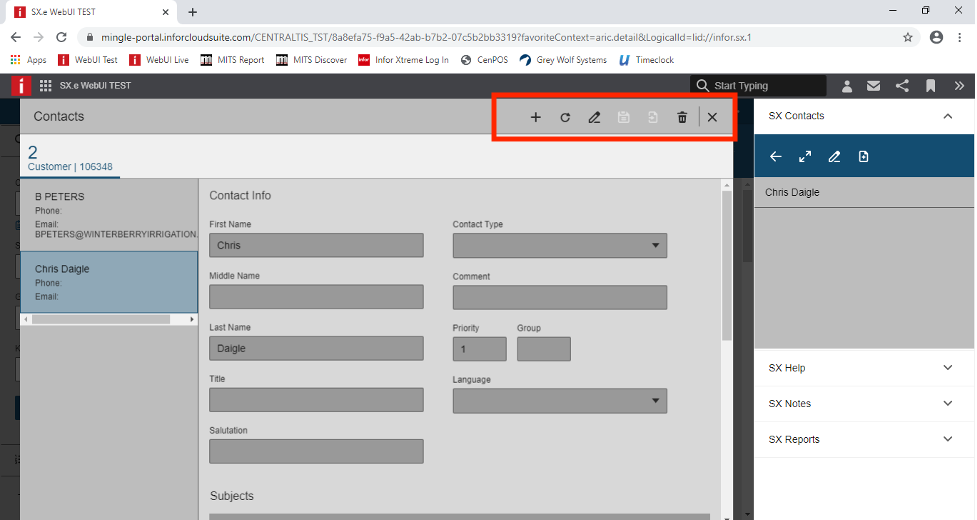Open MITS Report bookmark
The height and width of the screenshot is (520, 977).
point(232,60)
